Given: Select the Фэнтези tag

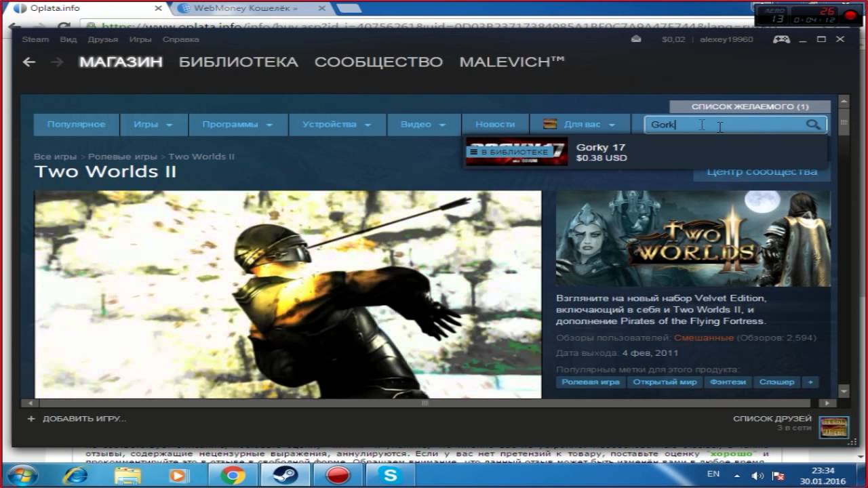Looking at the screenshot, I should pos(728,382).
